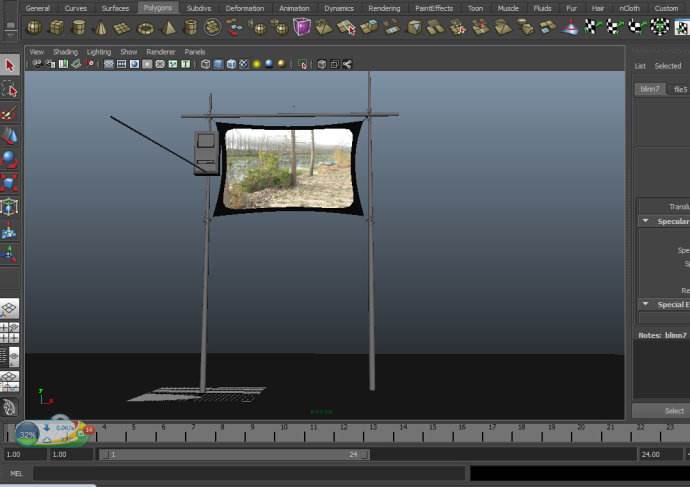This screenshot has height=487, width=690.
Task: Create a polygon torus from the shelf
Action: point(145,28)
